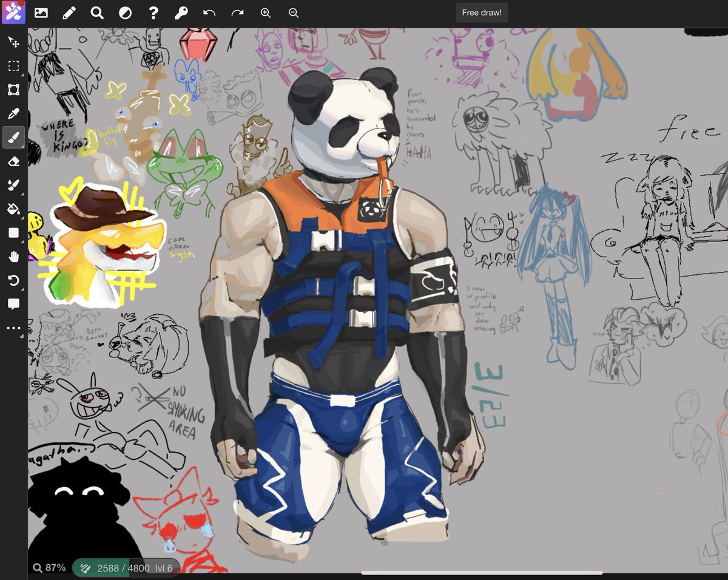728x580 pixels.
Task: Open the search magnifier tool
Action: point(97,13)
